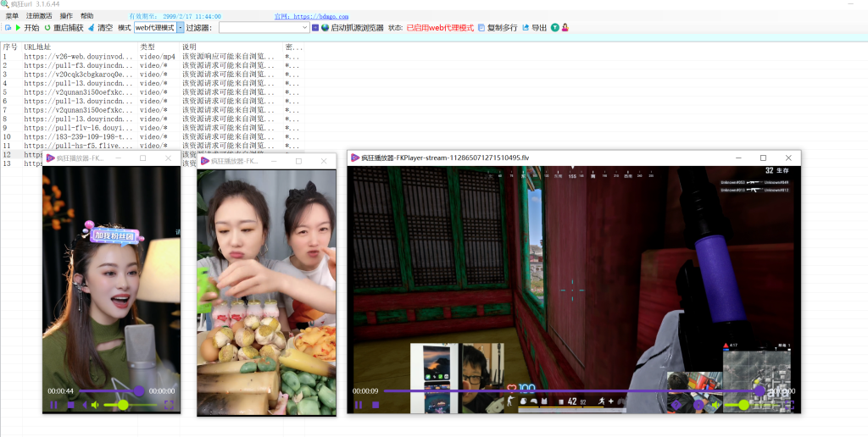This screenshot has height=437, width=868.
Task: Mute the speaker icon in game player
Action: click(715, 405)
